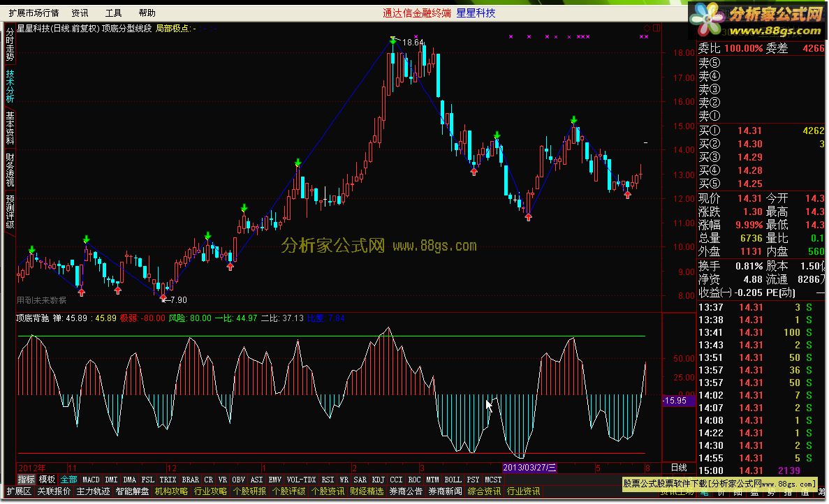
Task: Switch indicator to VR
Action: (x=223, y=480)
